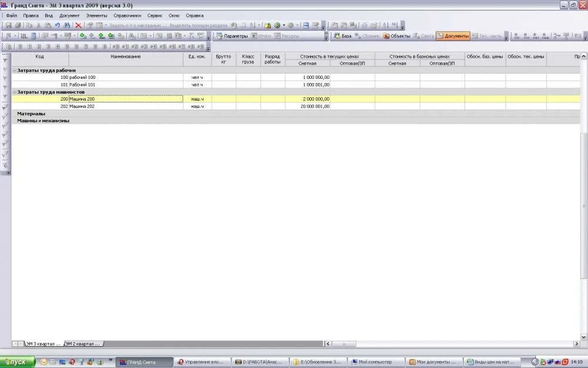Open overflow arrow after Тех. часть button
Image resolution: width=588 pixels, height=368 pixels.
[506, 36]
